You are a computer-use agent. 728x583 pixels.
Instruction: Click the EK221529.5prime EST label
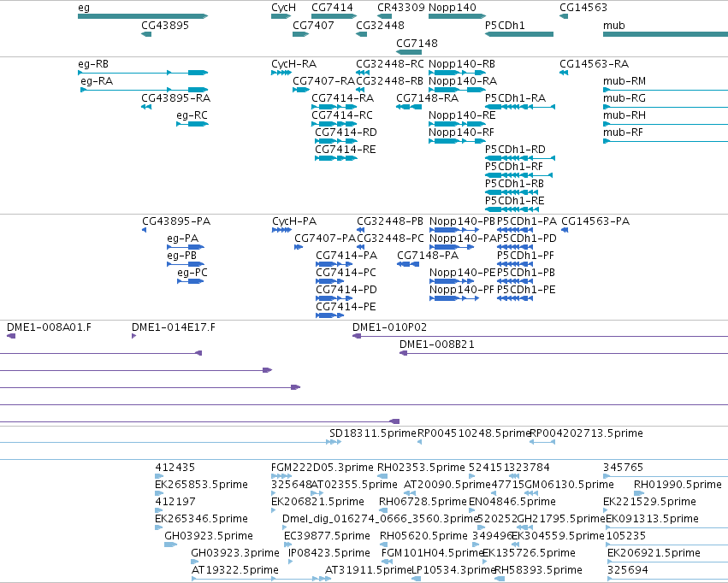tap(649, 502)
